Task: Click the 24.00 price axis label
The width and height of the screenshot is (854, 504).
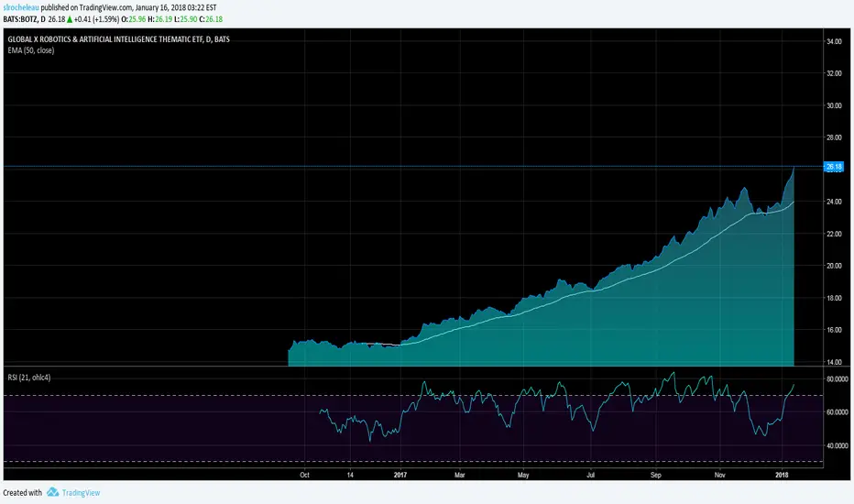Action: (834, 202)
